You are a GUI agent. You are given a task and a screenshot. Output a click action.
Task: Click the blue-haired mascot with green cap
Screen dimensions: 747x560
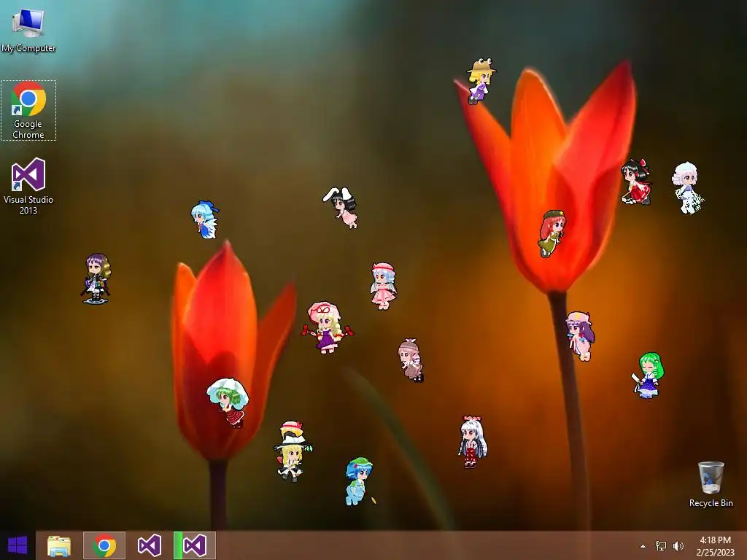click(358, 481)
